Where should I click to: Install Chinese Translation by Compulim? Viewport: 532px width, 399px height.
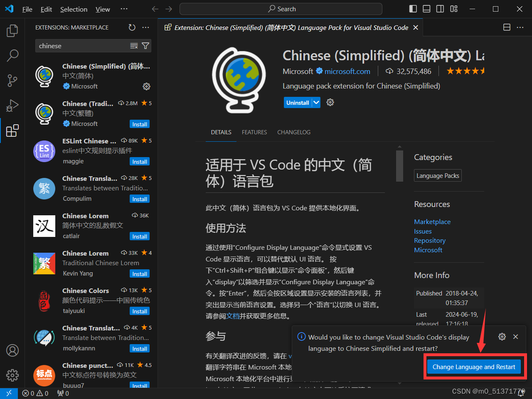[x=140, y=199]
